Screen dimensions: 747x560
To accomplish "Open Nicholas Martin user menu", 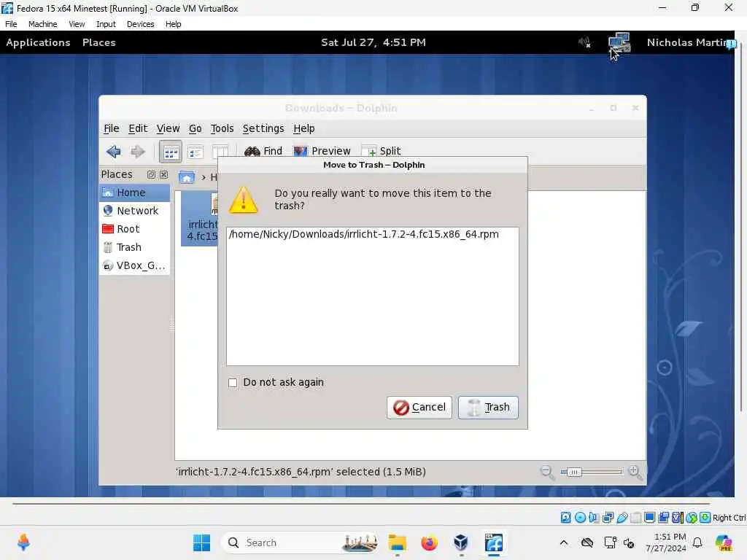I will pyautogui.click(x=686, y=42).
